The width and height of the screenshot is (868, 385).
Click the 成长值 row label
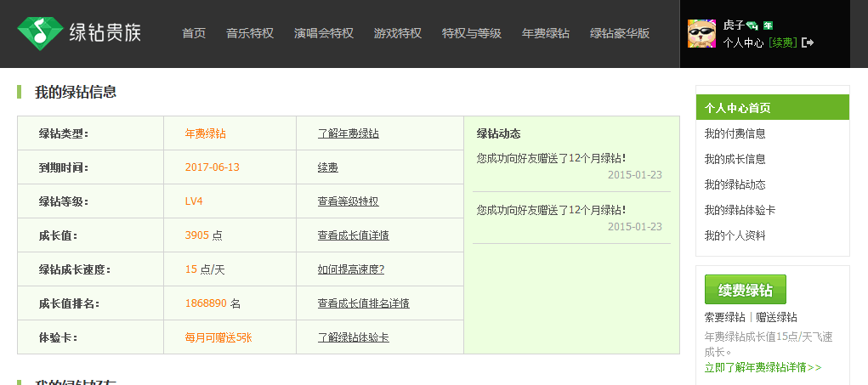click(x=59, y=235)
